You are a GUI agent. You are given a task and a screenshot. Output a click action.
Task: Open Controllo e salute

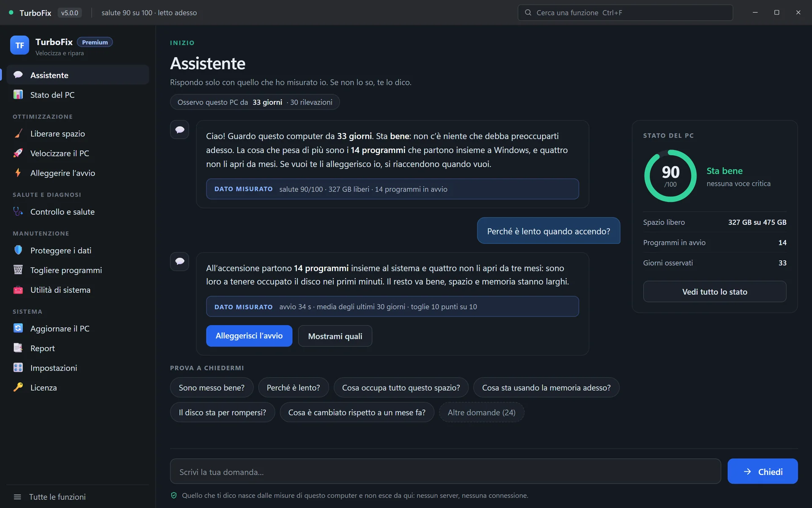tap(78, 212)
